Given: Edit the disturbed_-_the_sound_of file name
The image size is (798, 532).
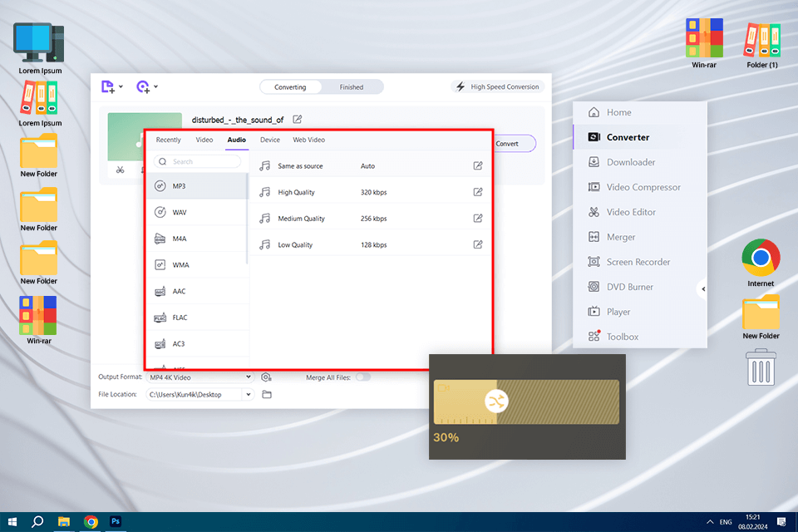Looking at the screenshot, I should [298, 119].
